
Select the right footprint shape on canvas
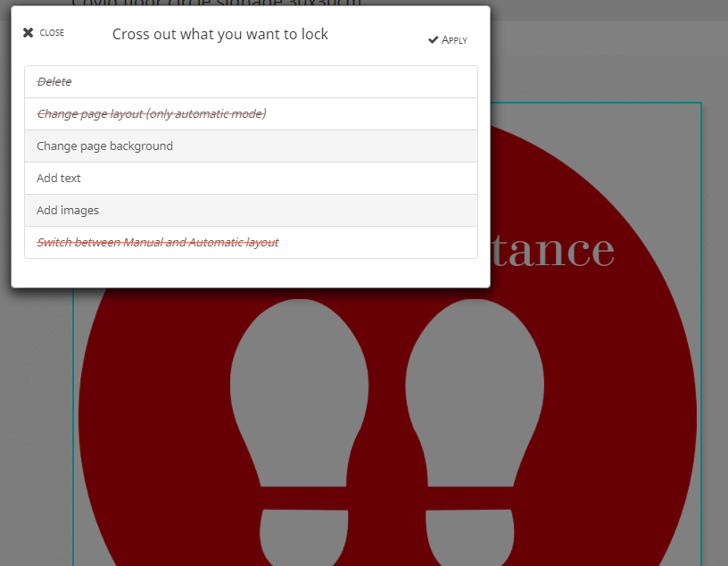coord(474,432)
